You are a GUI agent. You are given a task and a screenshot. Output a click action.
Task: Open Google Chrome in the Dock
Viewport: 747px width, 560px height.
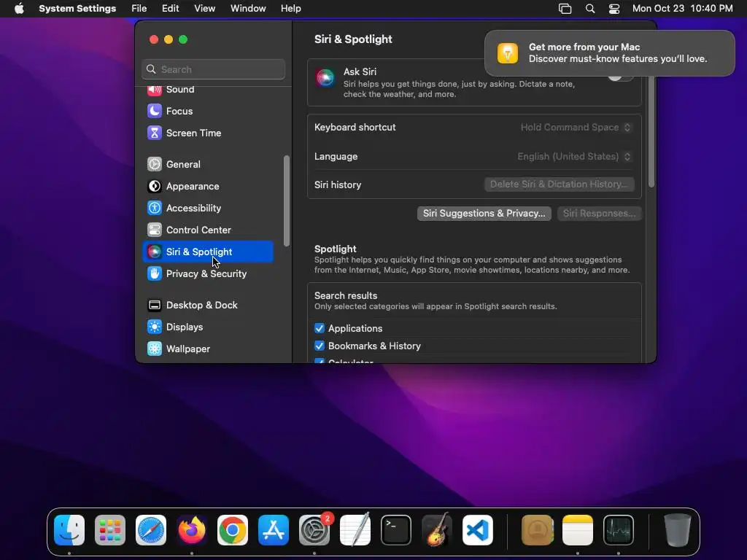pos(233,530)
